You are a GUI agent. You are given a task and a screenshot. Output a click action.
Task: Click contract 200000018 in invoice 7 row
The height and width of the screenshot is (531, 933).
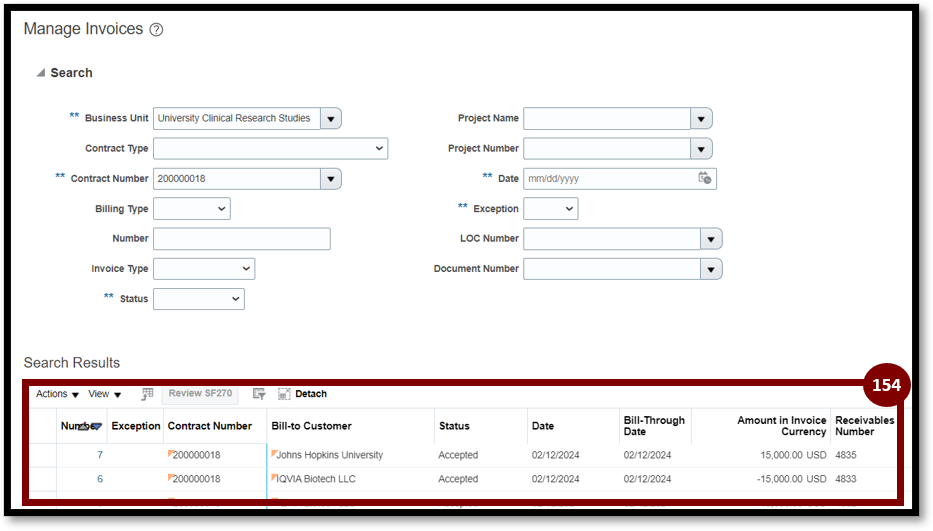(x=196, y=455)
